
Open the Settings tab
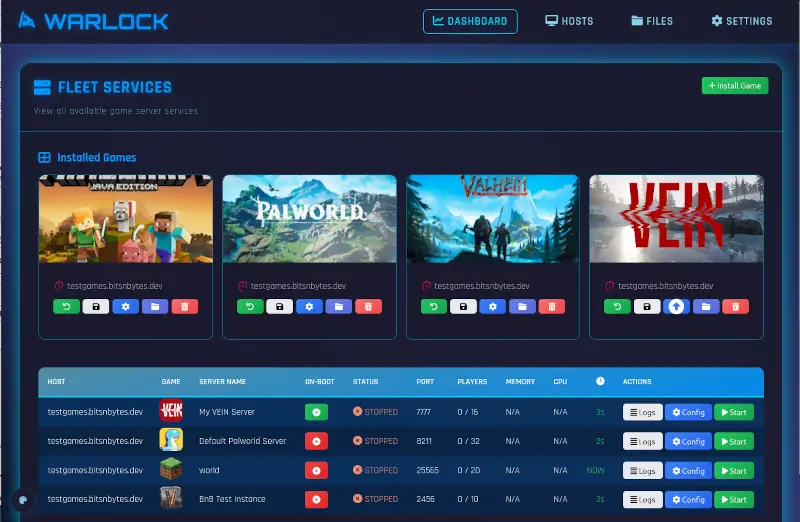[x=741, y=21]
